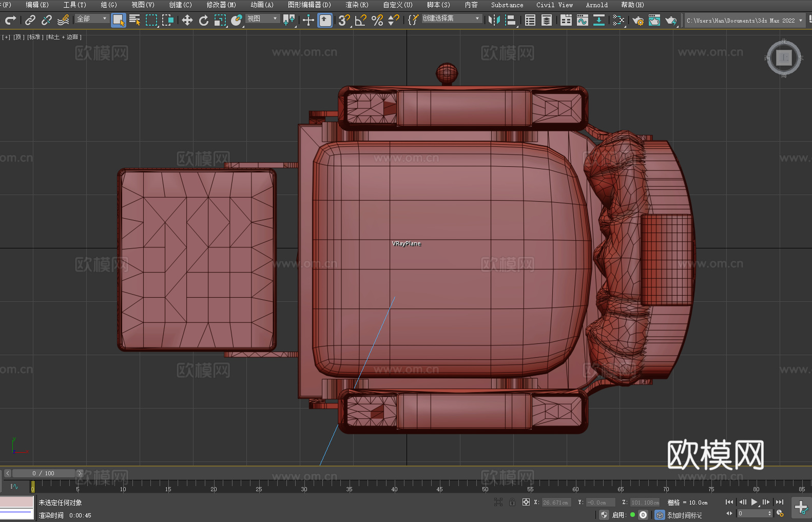Viewport: 812px width, 522px height.
Task: Show the Ribbon toggle icon
Action: [566, 20]
